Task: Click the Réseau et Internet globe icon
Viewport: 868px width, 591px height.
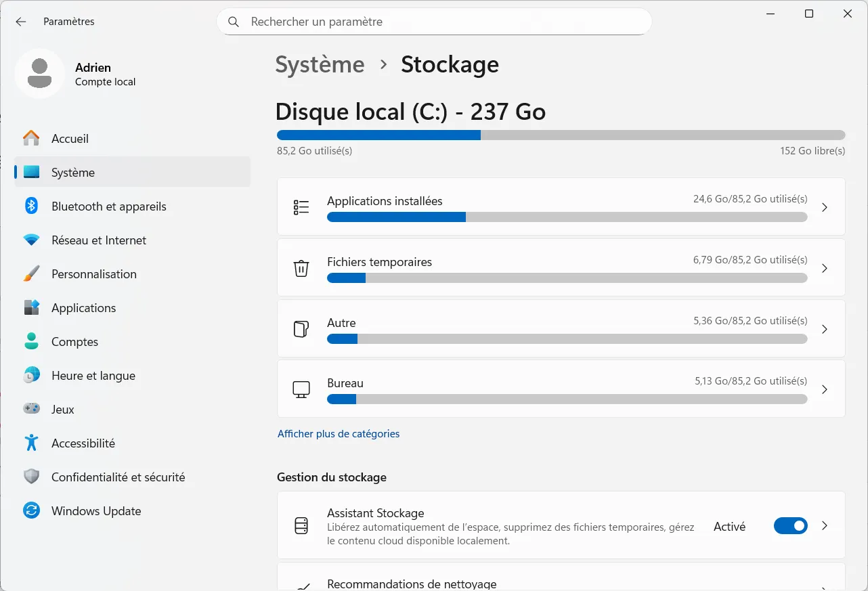Action: tap(31, 240)
